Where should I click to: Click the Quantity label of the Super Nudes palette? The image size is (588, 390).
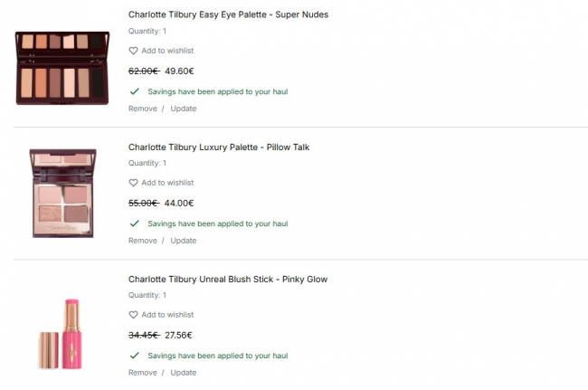coord(147,32)
